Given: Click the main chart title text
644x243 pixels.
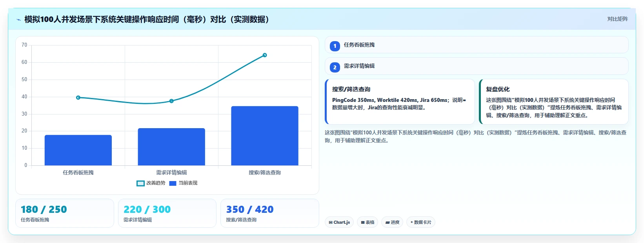Looking at the screenshot, I should 147,20.
